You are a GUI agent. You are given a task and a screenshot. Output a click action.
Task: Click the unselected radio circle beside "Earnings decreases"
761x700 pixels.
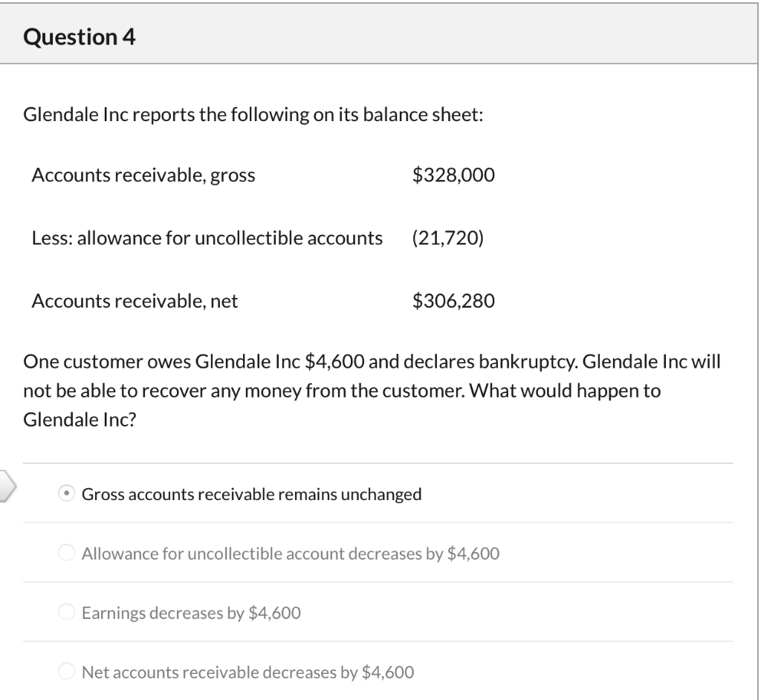67,612
